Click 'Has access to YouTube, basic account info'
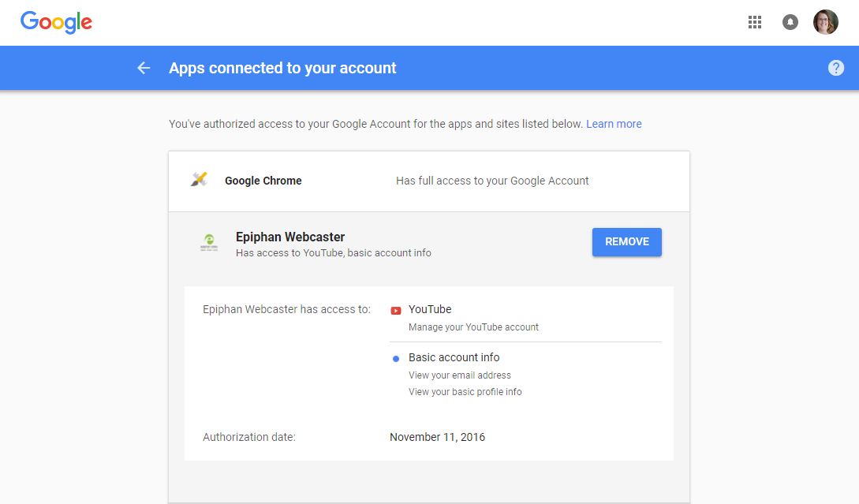The image size is (859, 504). (334, 253)
